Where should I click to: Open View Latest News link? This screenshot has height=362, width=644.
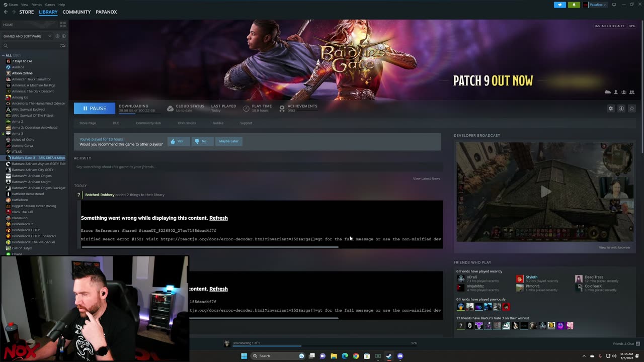pos(426,178)
